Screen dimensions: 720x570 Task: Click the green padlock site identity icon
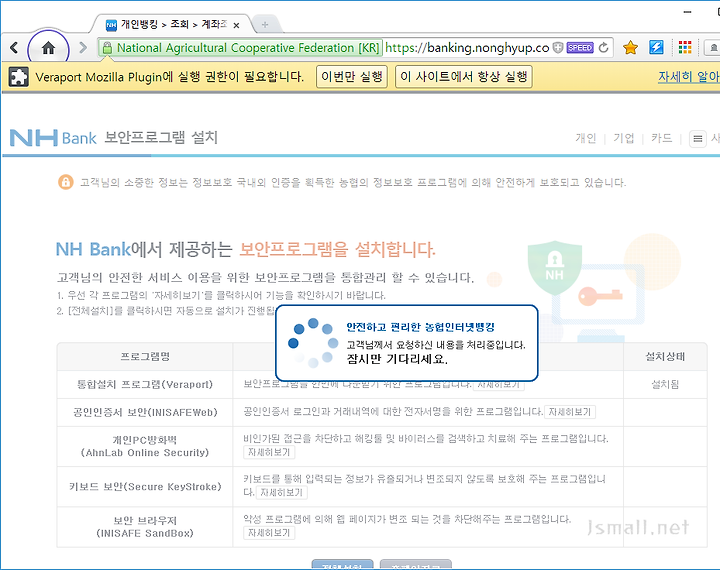[x=107, y=48]
